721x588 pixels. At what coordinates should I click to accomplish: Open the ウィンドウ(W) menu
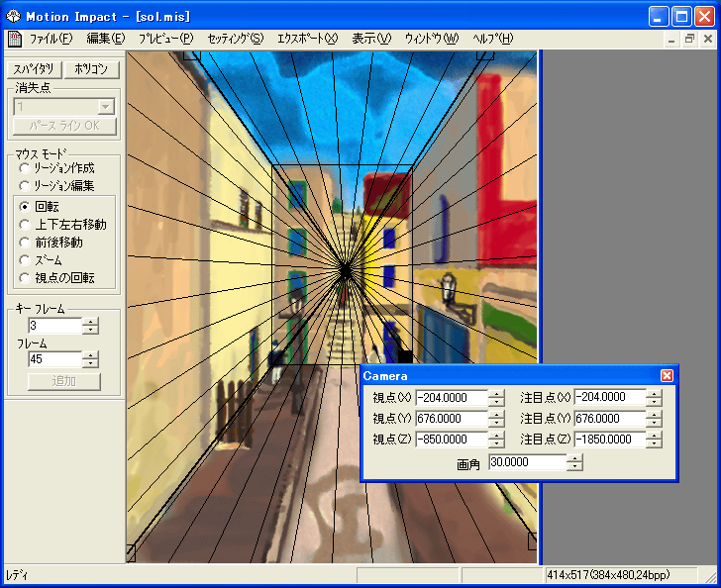click(x=432, y=39)
